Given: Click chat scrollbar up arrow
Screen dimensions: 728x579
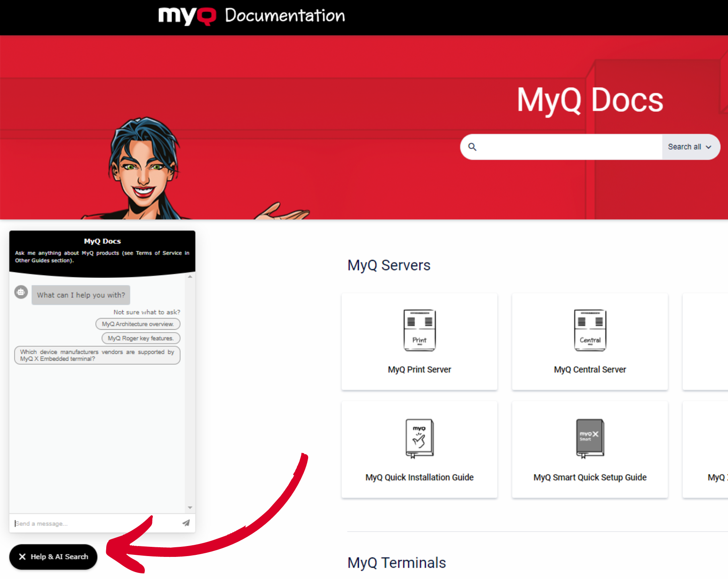Looking at the screenshot, I should coord(190,277).
